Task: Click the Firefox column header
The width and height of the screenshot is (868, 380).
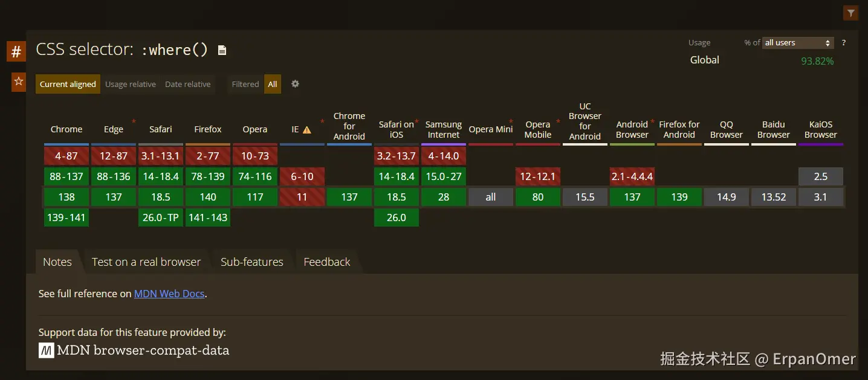Action: (x=208, y=129)
